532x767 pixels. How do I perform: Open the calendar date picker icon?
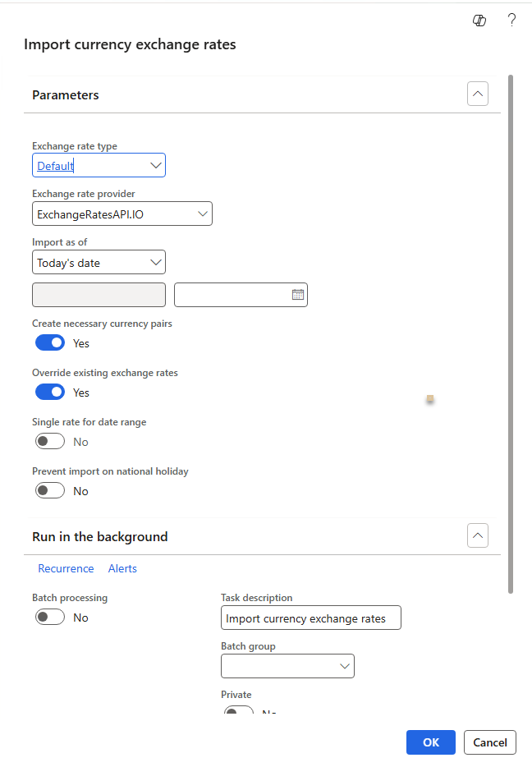click(298, 295)
